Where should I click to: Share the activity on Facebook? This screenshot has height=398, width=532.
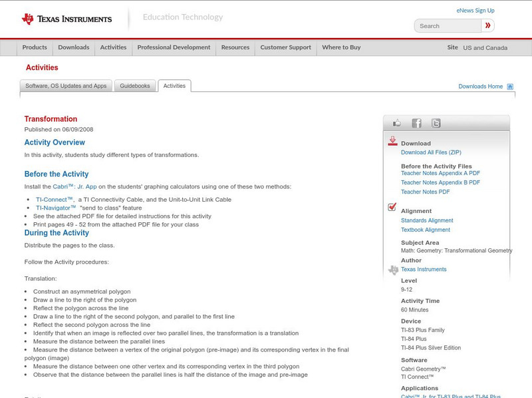coord(417,123)
